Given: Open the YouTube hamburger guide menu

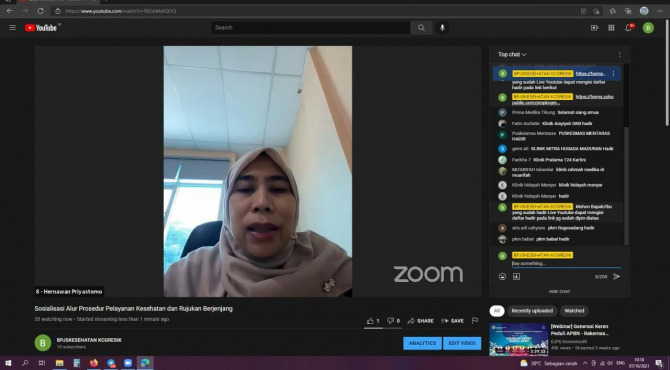Looking at the screenshot, I should pos(12,28).
